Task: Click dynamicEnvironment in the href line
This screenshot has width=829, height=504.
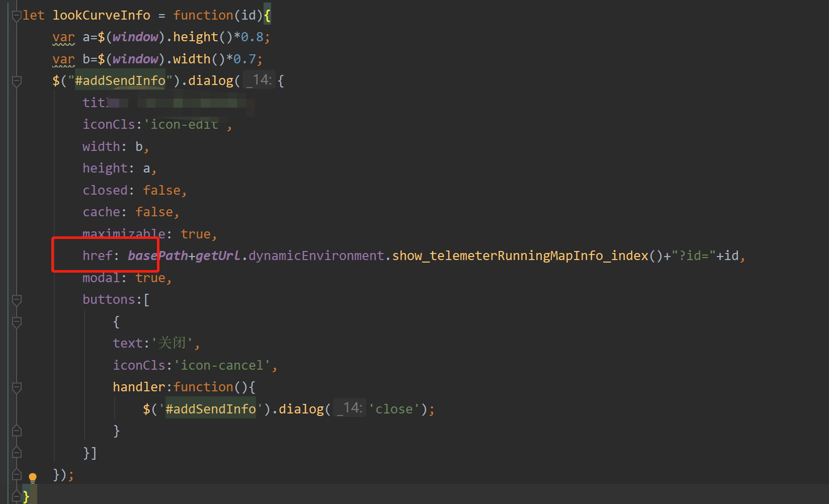Action: pos(316,256)
